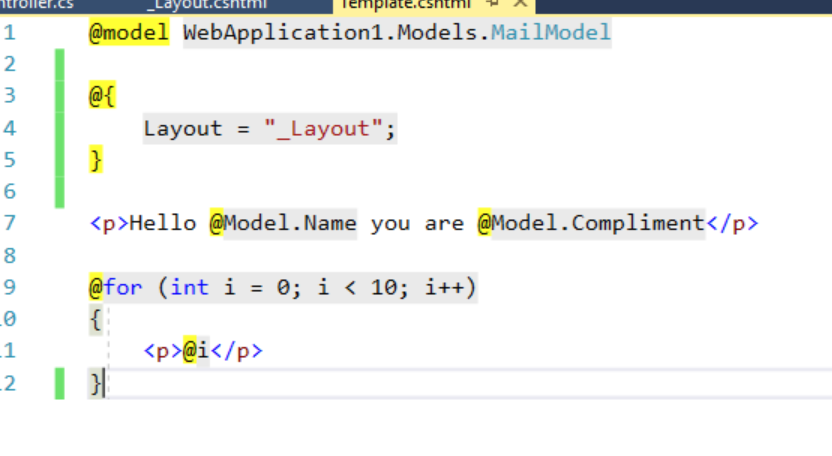Click @Model.Compliment expression on line 7
The width and height of the screenshot is (832, 456).
[591, 223]
